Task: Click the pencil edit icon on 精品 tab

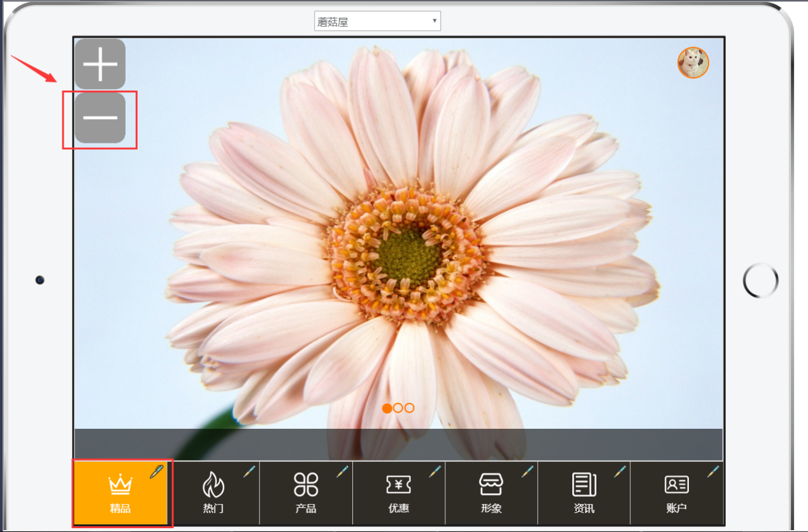Action: point(156,471)
